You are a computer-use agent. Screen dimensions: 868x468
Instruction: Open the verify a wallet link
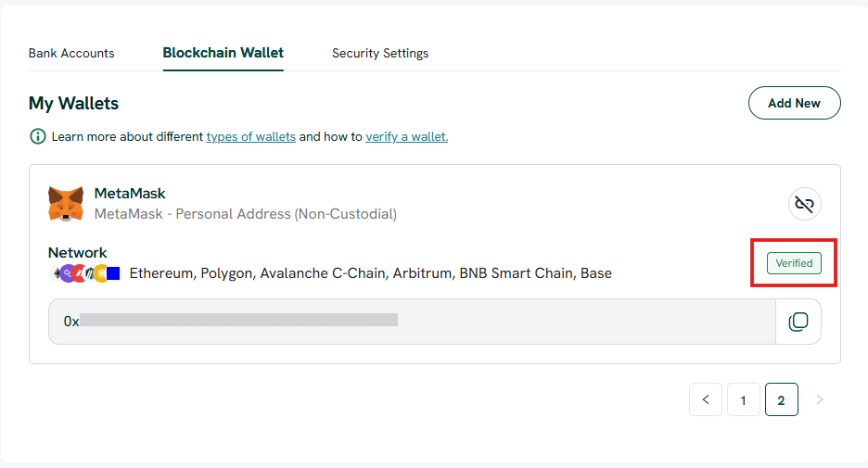407,136
